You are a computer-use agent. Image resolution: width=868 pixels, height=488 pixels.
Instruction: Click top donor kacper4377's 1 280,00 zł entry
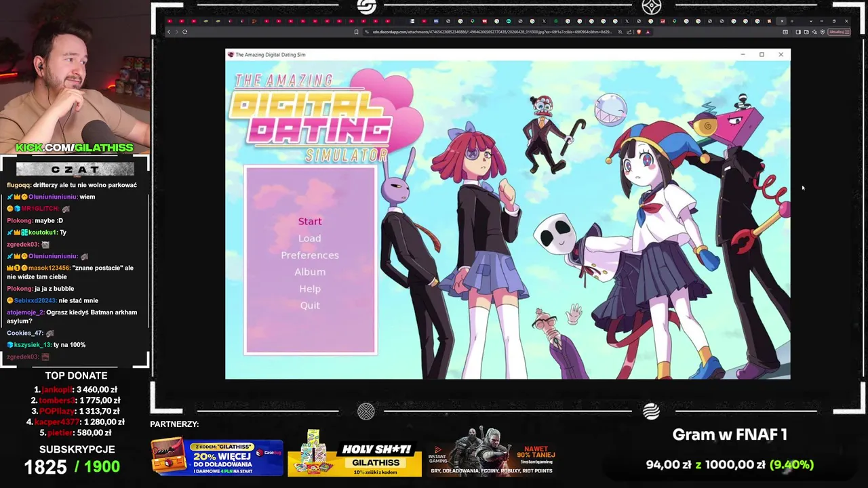click(x=76, y=422)
